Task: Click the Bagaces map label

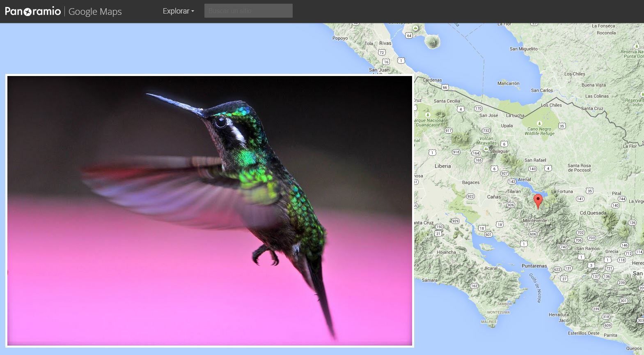Action: [x=470, y=182]
